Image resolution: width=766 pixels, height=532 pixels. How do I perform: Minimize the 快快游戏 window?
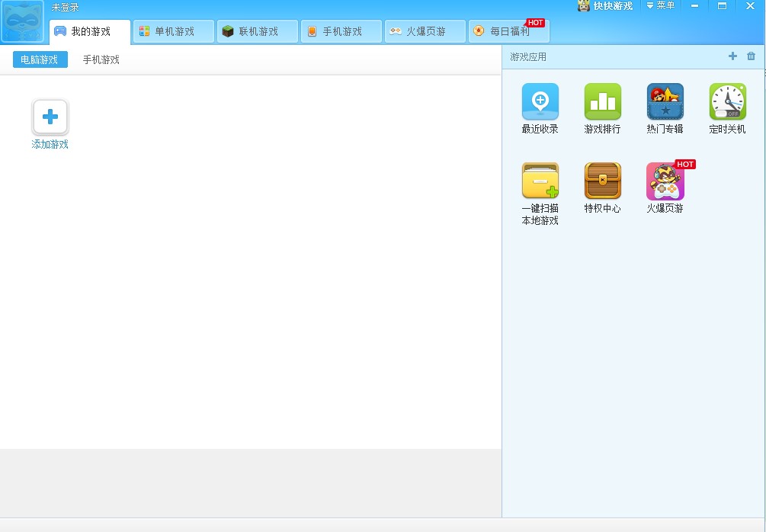pyautogui.click(x=694, y=6)
